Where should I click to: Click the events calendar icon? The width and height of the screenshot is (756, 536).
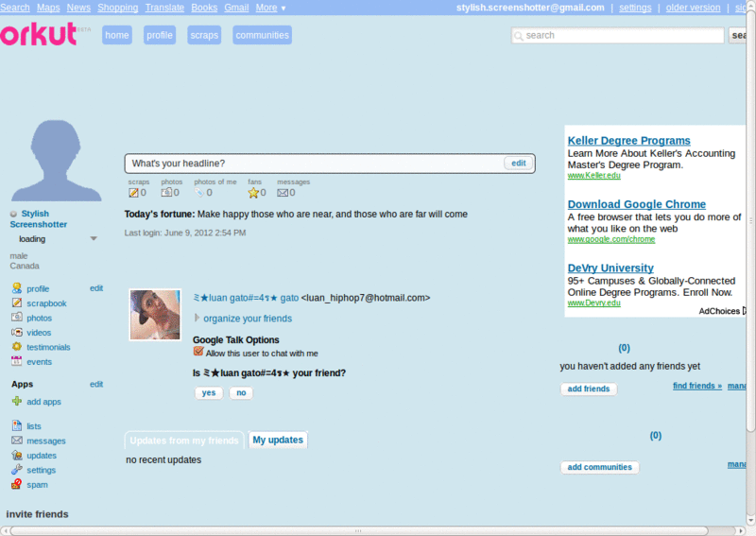point(17,361)
